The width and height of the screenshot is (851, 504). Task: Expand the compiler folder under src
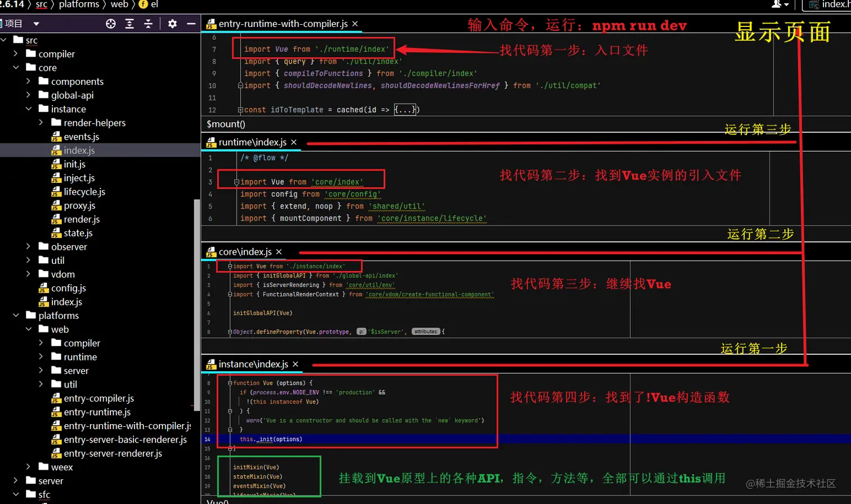[16, 54]
